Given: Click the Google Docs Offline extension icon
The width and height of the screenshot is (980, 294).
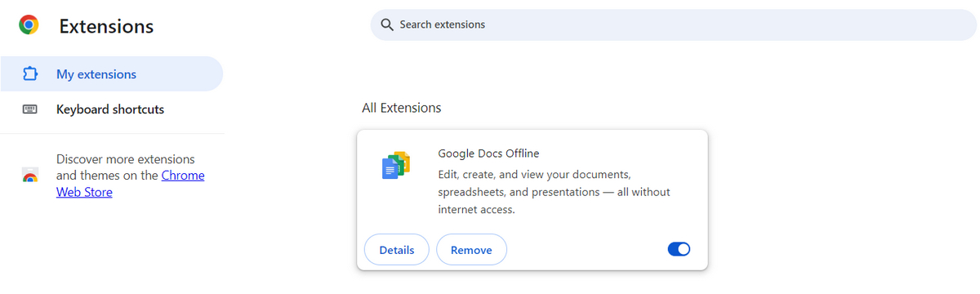Looking at the screenshot, I should pyautogui.click(x=396, y=165).
